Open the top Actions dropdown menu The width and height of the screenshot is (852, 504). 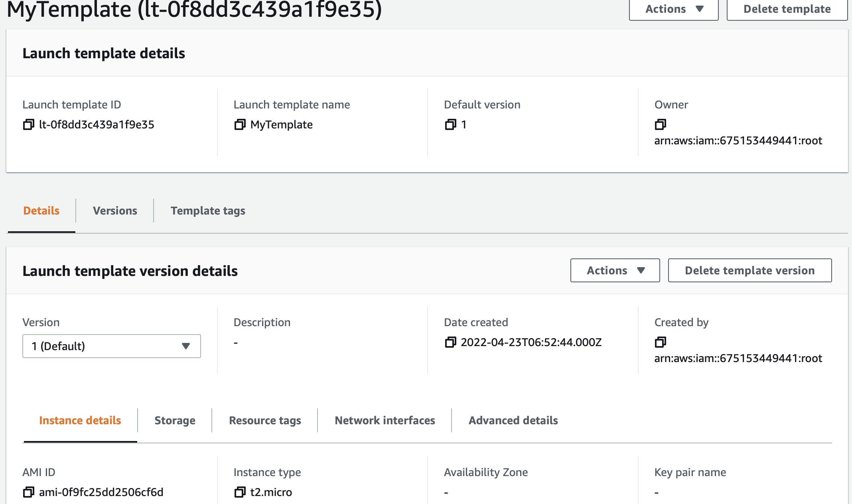point(673,9)
